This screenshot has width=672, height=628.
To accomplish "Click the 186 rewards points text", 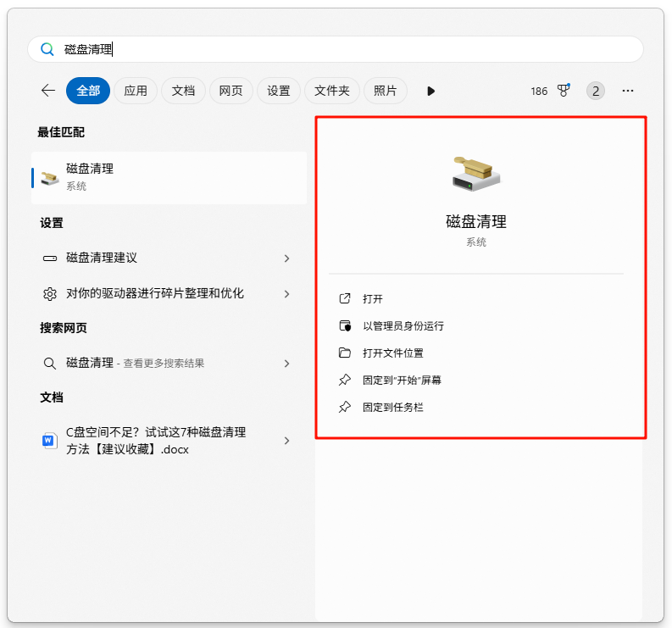I will [539, 92].
